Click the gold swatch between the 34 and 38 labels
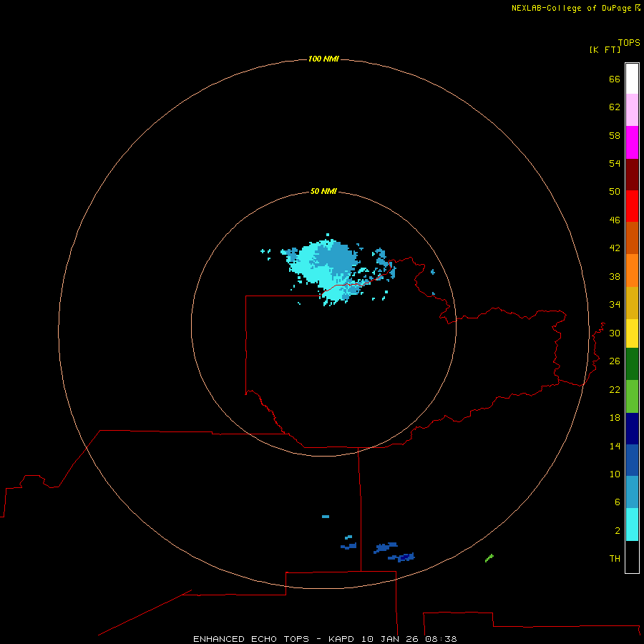This screenshot has width=644, height=644. click(632, 303)
